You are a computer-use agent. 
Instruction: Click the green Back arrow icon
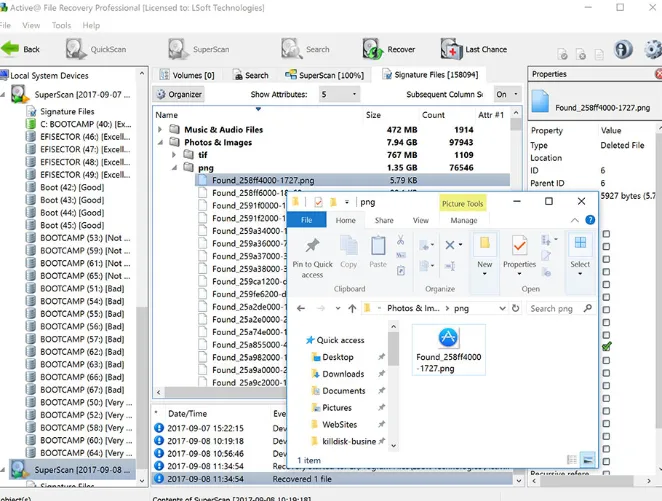pyautogui.click(x=10, y=49)
